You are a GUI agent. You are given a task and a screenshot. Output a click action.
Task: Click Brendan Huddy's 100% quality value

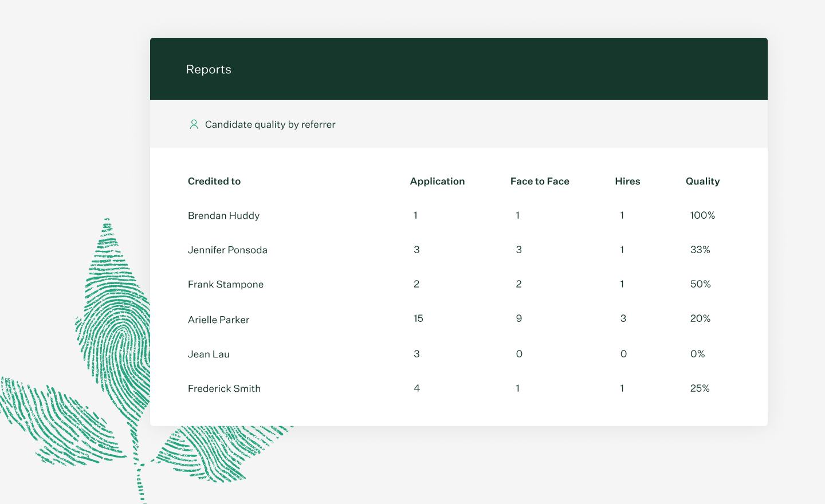click(702, 215)
